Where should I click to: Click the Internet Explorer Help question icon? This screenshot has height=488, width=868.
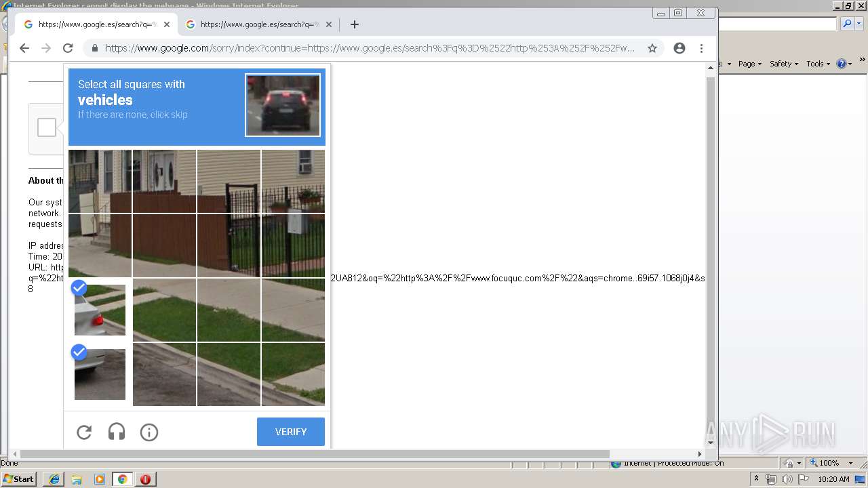coord(842,64)
